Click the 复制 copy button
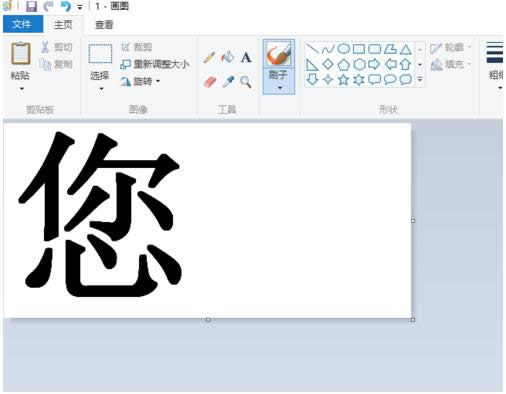The width and height of the screenshot is (506, 394). (56, 64)
